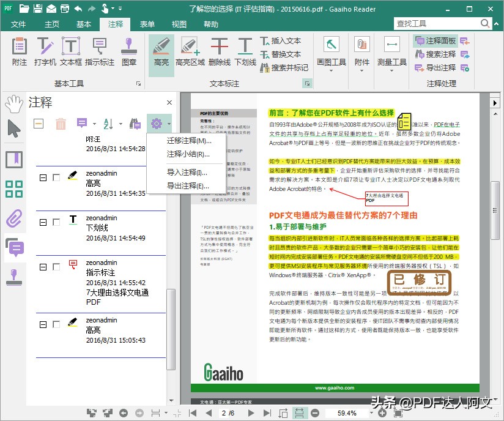Select the 删除线 strikethrough tool
This screenshot has height=421, width=504.
click(219, 51)
